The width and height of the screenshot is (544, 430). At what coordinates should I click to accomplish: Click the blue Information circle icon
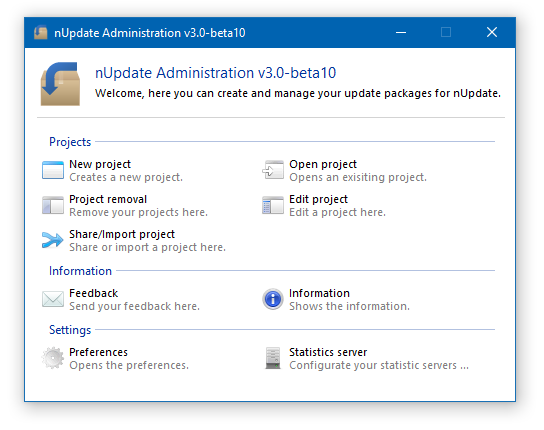[273, 299]
